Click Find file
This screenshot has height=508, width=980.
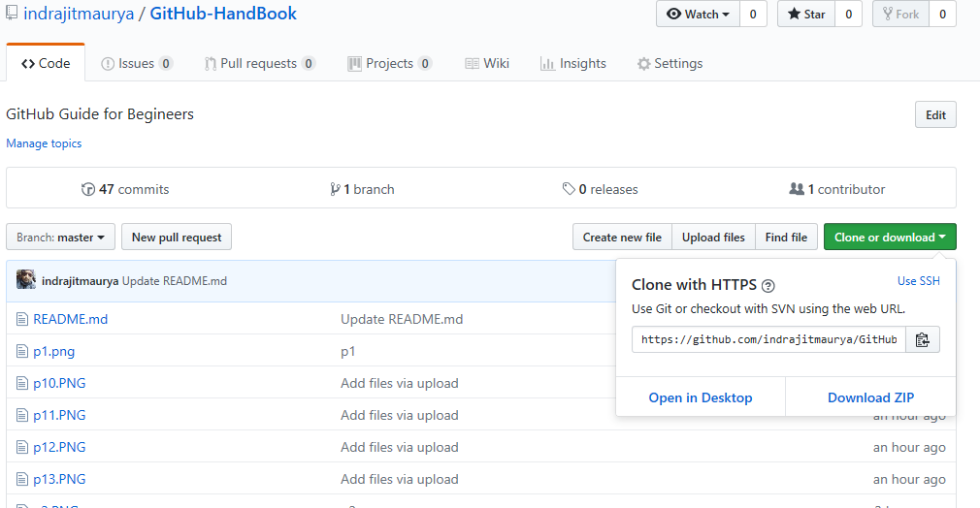pyautogui.click(x=786, y=237)
